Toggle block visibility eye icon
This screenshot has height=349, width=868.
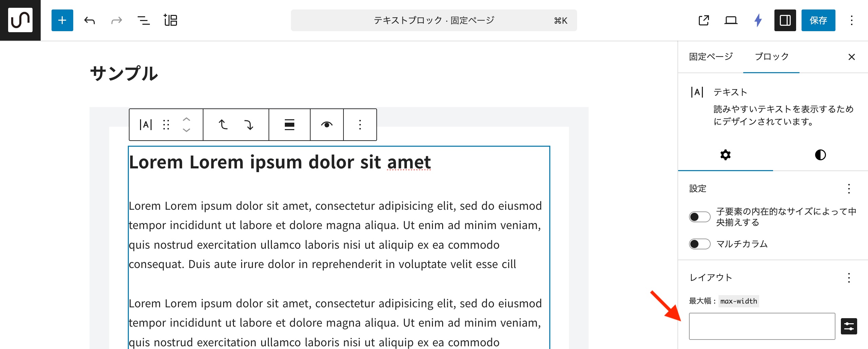(x=327, y=125)
